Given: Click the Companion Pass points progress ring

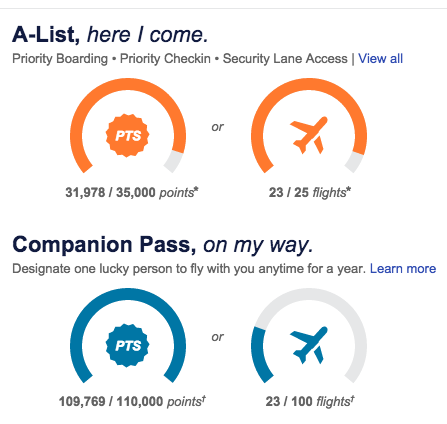Looking at the screenshot, I should [x=128, y=336].
